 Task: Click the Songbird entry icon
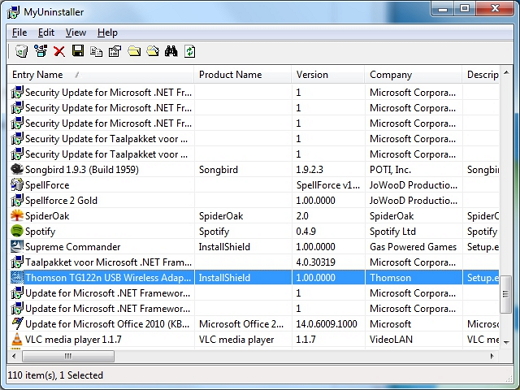(17, 169)
